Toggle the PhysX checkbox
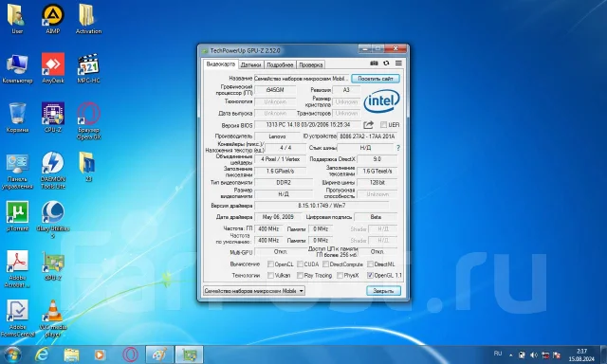Viewport: 607px width, 364px height. point(340,276)
